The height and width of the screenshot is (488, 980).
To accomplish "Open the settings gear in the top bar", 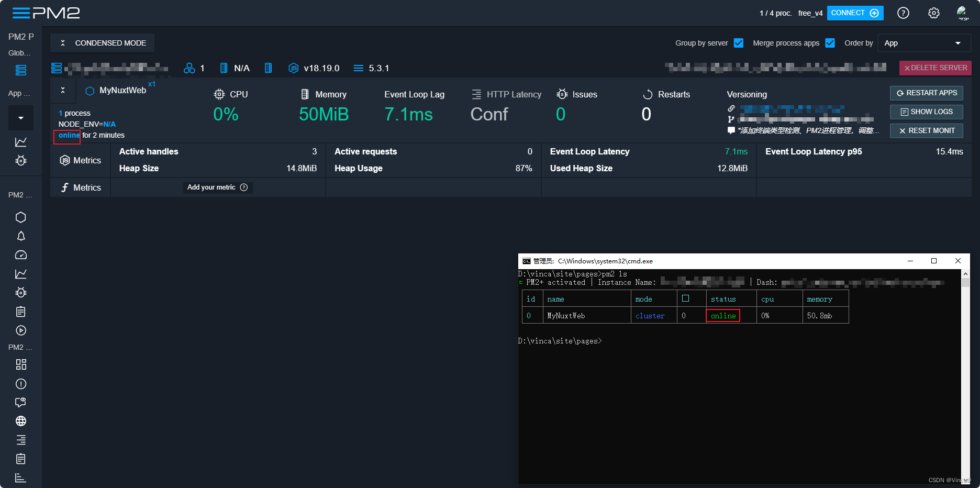I will [934, 13].
